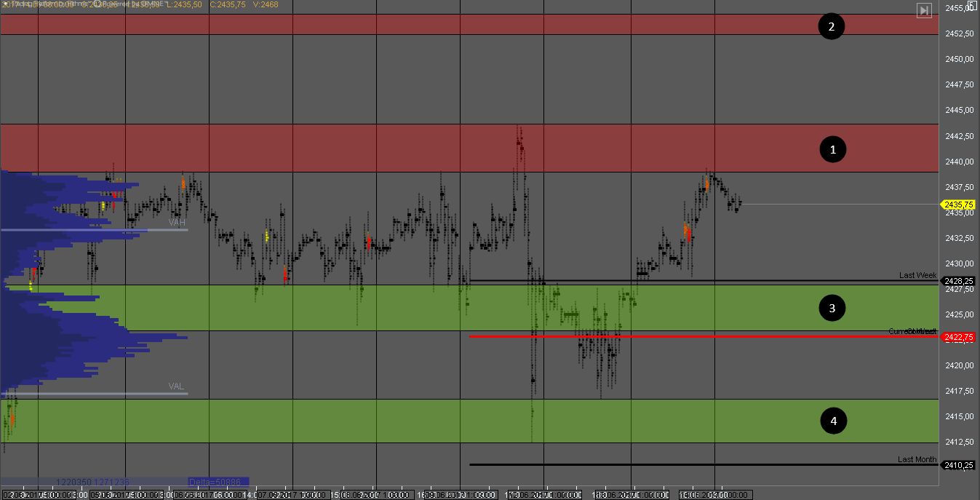Click the scroll-to-latest-bar arrow button
The height and width of the screenshot is (500, 980).
point(923,10)
